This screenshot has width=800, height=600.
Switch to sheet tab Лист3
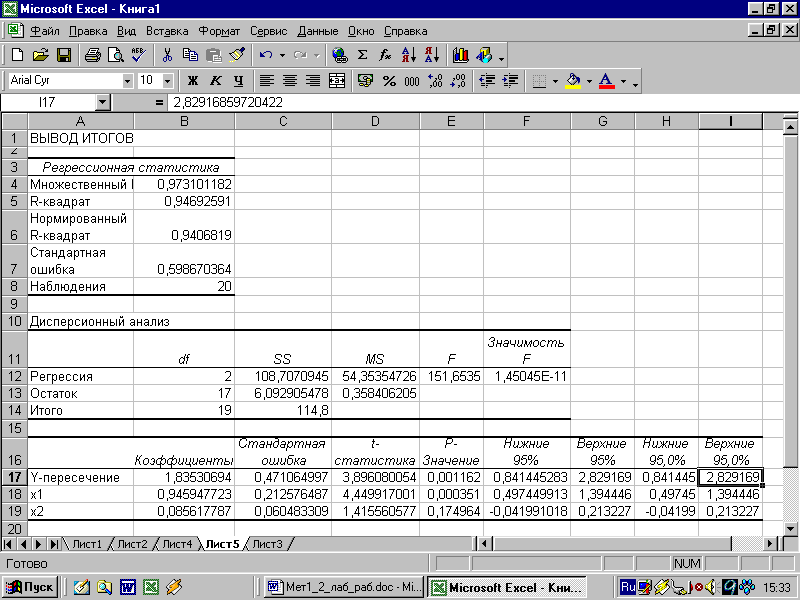click(267, 544)
